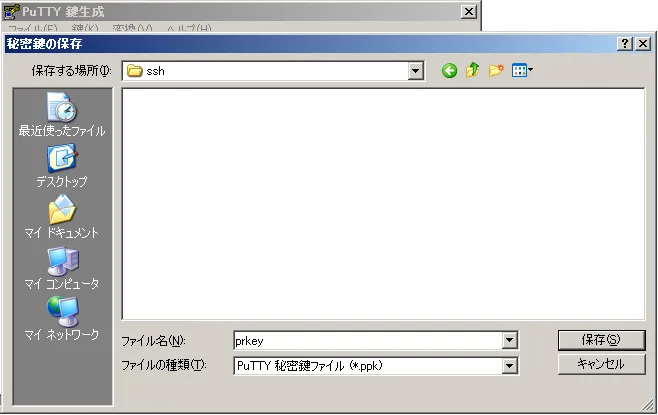Go to デスクトップ location
The height and width of the screenshot is (415, 658).
tap(62, 167)
